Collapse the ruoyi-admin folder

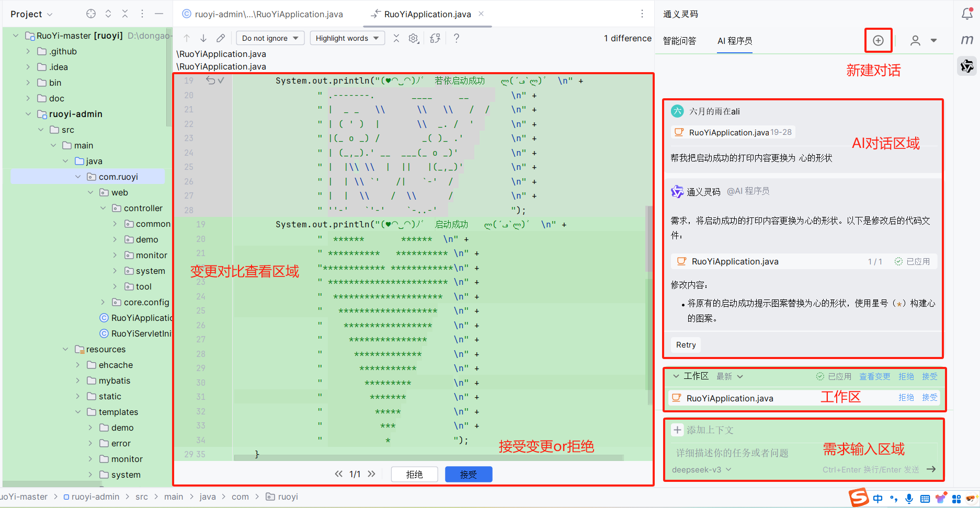pyautogui.click(x=28, y=114)
